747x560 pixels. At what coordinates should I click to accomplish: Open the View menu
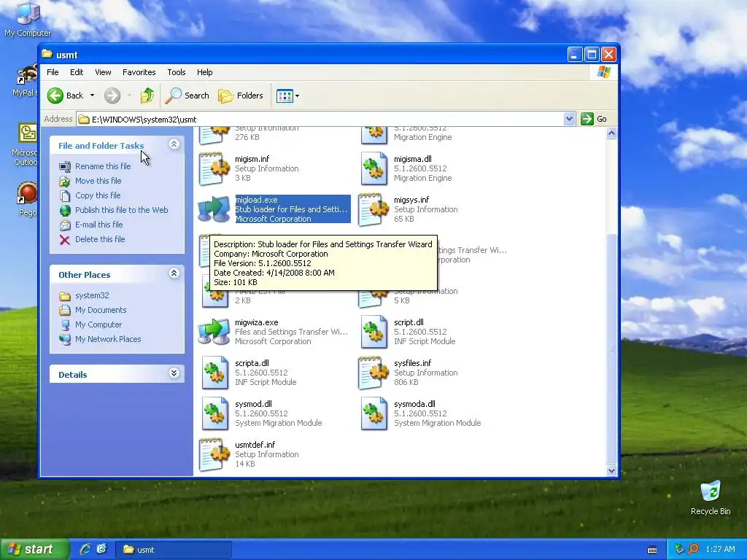pos(103,72)
